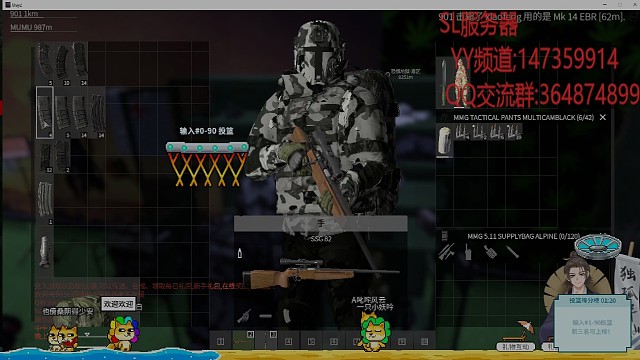Image resolution: width=640 pixels, height=360 pixels.
Task: Click the hands section header bar
Action: pyautogui.click(x=320, y=223)
